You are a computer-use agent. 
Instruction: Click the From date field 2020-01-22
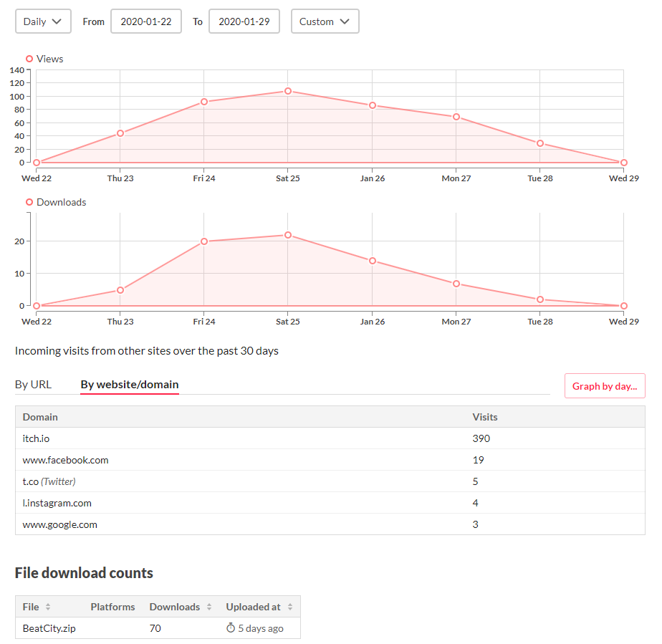click(x=146, y=21)
